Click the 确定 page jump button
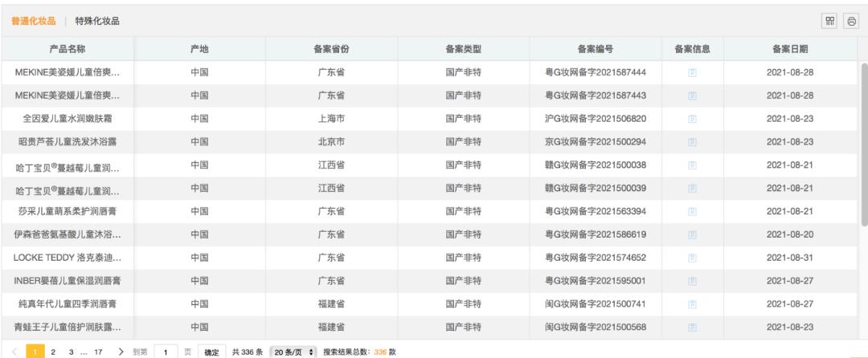Screen dimensions: 868x358 (x=211, y=352)
